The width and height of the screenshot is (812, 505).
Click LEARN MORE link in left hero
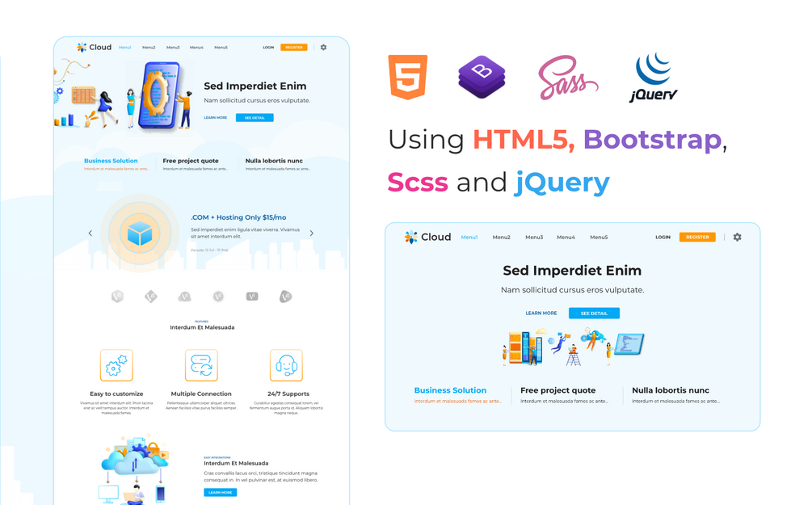click(216, 118)
